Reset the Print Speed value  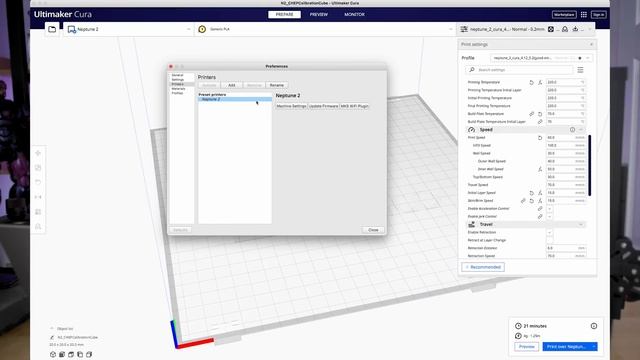(540, 138)
